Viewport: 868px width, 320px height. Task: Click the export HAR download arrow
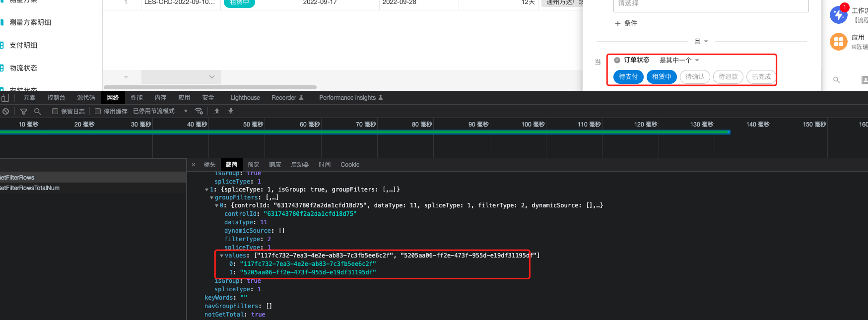(231, 111)
